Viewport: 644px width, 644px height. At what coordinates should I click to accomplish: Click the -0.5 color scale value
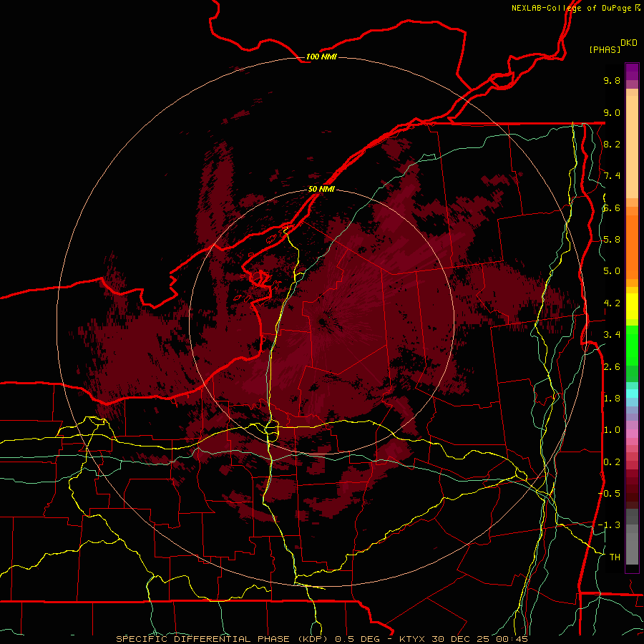click(609, 494)
